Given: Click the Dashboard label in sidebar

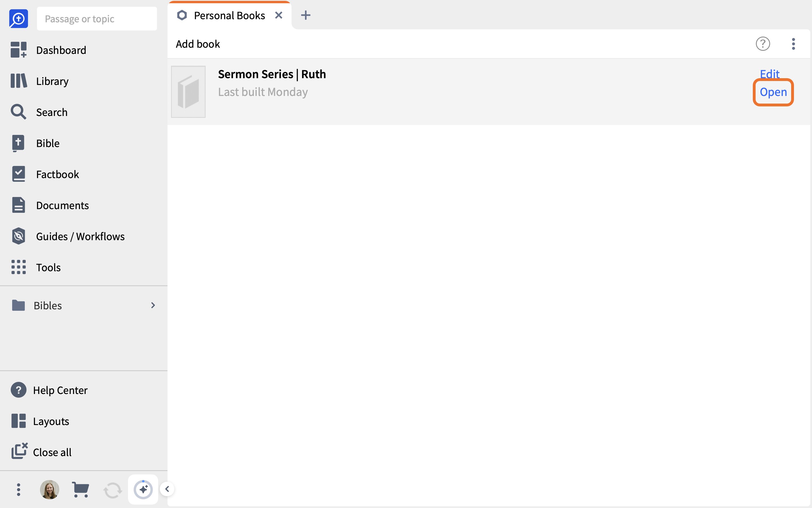Looking at the screenshot, I should pos(61,50).
